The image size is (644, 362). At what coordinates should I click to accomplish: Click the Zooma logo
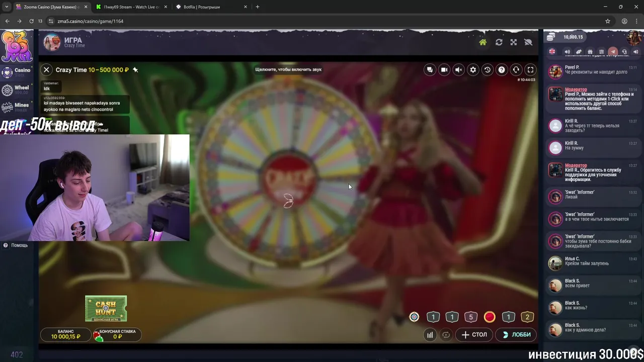[16, 46]
